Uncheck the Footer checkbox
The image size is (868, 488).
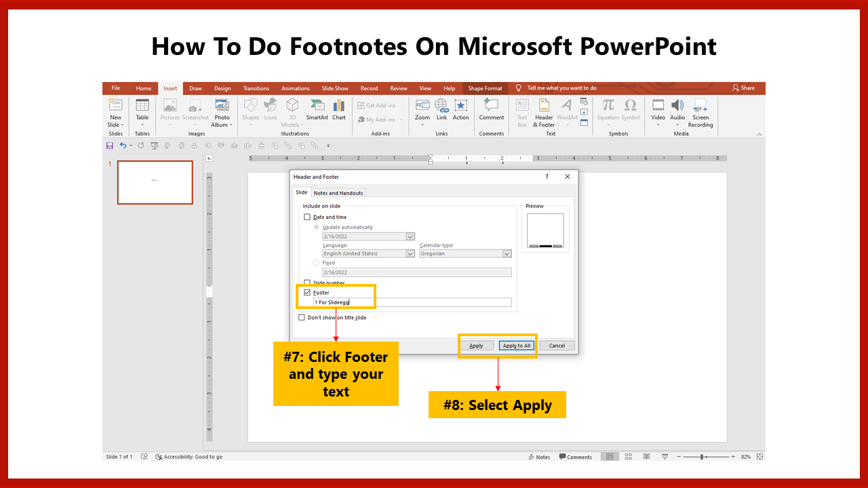[x=307, y=292]
